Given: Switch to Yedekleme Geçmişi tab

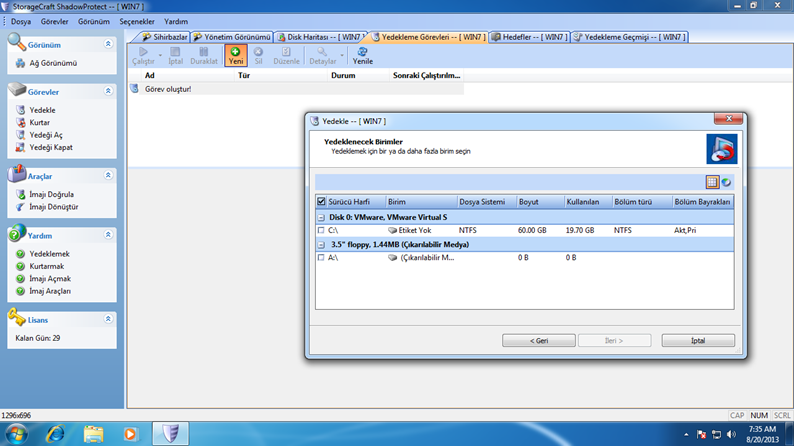Looking at the screenshot, I should tap(629, 37).
